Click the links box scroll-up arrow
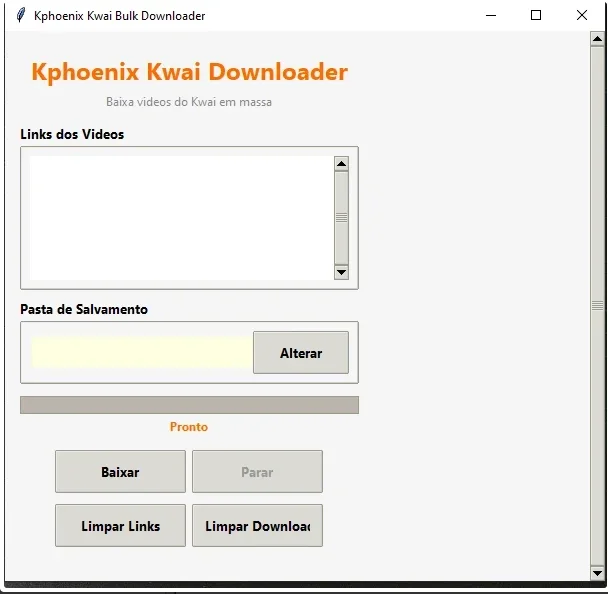The width and height of the screenshot is (608, 594). click(341, 164)
